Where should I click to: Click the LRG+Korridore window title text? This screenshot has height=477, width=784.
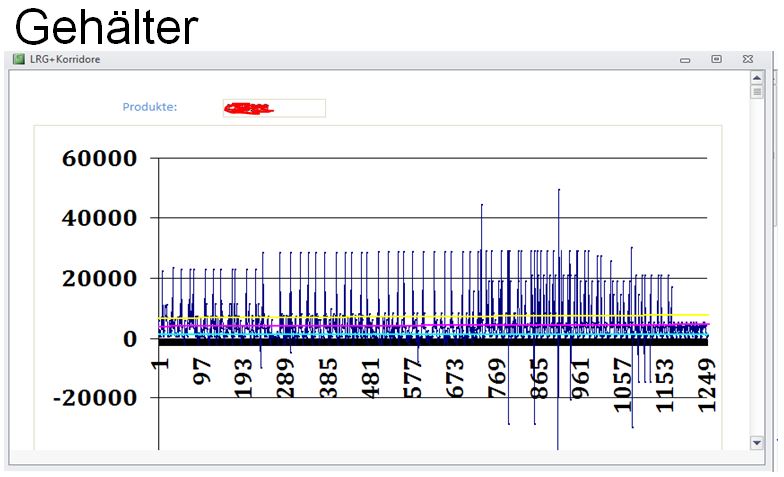point(65,60)
